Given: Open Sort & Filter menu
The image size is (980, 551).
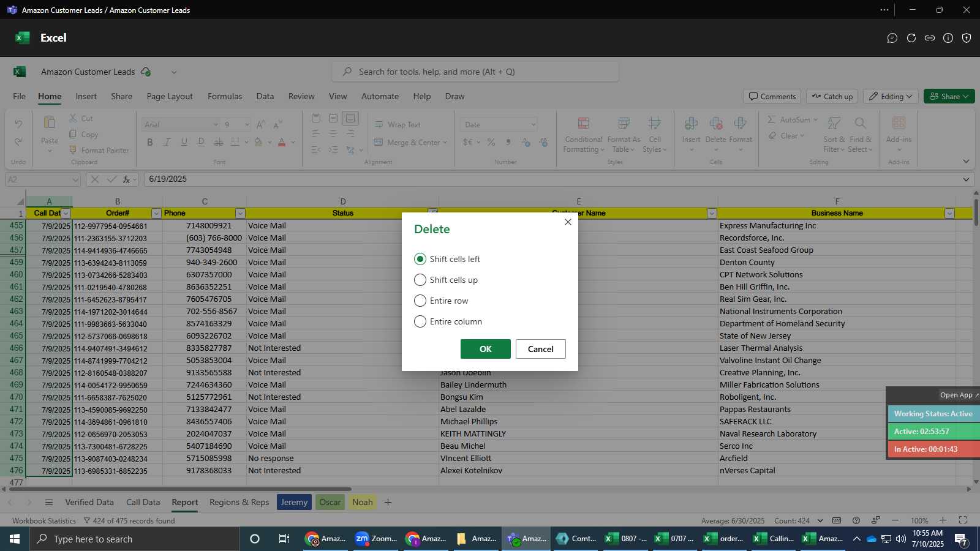Looking at the screenshot, I should [x=834, y=135].
